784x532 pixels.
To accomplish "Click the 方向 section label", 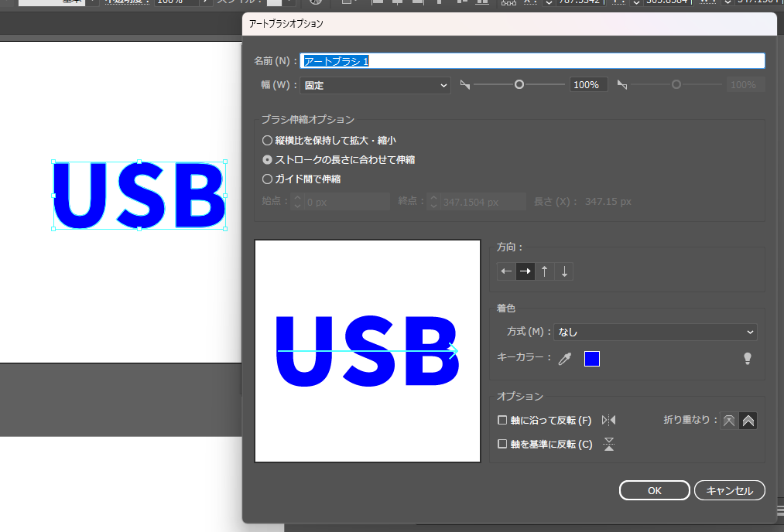I will click(x=509, y=247).
